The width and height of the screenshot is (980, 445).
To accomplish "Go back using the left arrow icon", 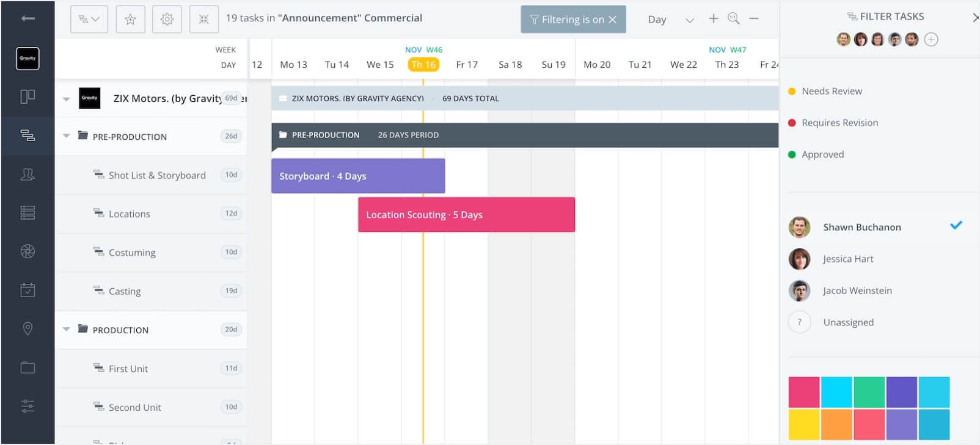I will click(x=27, y=18).
